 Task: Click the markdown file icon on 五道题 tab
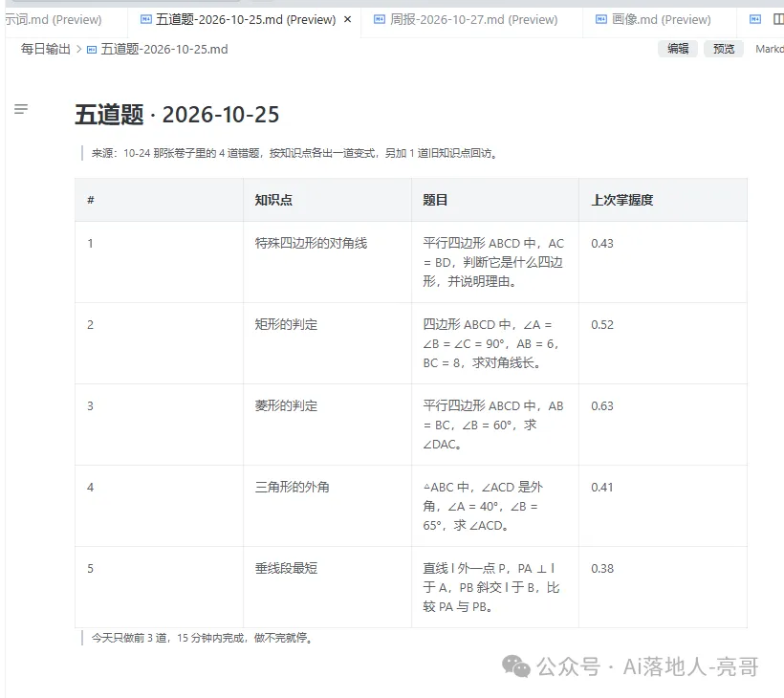click(x=146, y=19)
